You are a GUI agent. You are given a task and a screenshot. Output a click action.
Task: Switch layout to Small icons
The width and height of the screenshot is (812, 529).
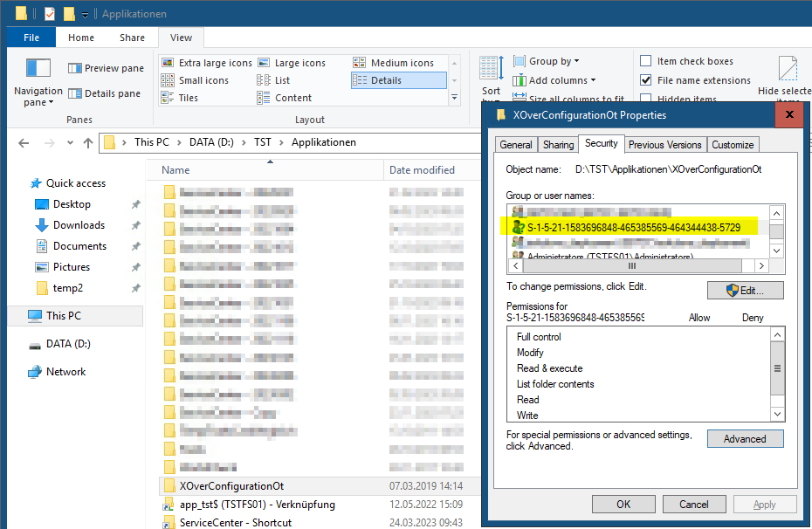click(x=196, y=80)
